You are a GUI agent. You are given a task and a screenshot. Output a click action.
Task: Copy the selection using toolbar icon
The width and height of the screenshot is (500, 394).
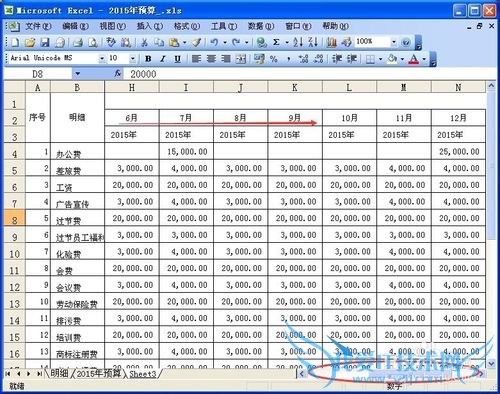click(159, 42)
